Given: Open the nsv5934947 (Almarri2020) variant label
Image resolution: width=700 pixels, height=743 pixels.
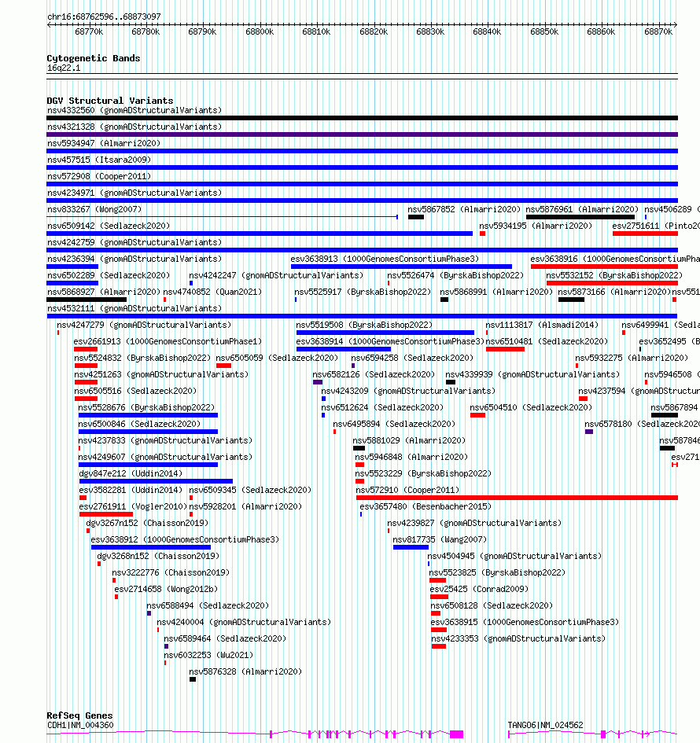Looking at the screenshot, I should [x=104, y=143].
